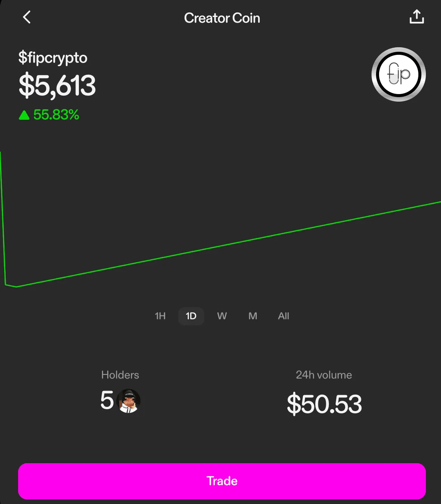Image resolution: width=441 pixels, height=504 pixels.
Task: Go back using the left chevron arrow
Action: (x=26, y=17)
